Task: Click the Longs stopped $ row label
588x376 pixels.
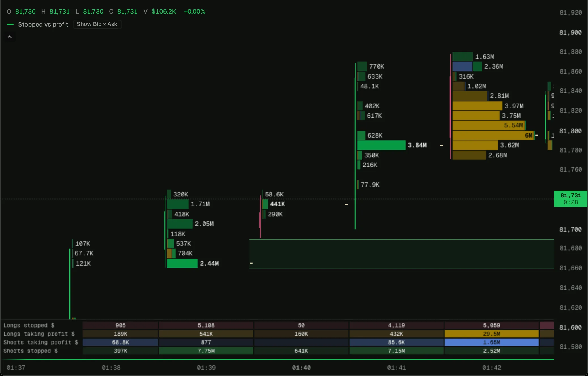Action: pyautogui.click(x=29, y=325)
